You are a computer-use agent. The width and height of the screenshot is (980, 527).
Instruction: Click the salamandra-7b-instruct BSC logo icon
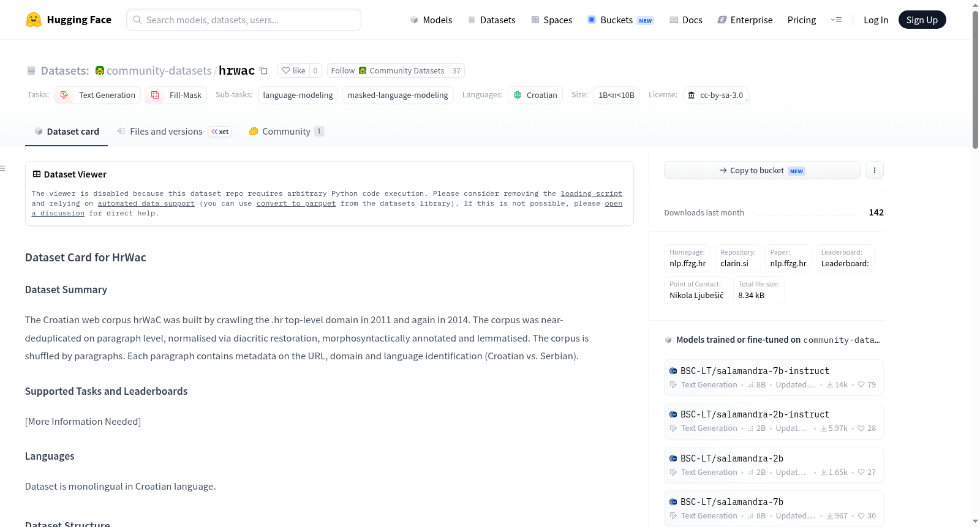pyautogui.click(x=673, y=371)
